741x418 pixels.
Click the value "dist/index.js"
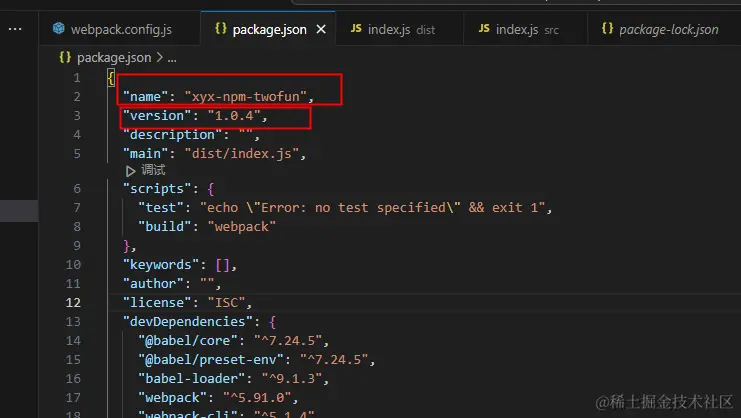(x=241, y=154)
